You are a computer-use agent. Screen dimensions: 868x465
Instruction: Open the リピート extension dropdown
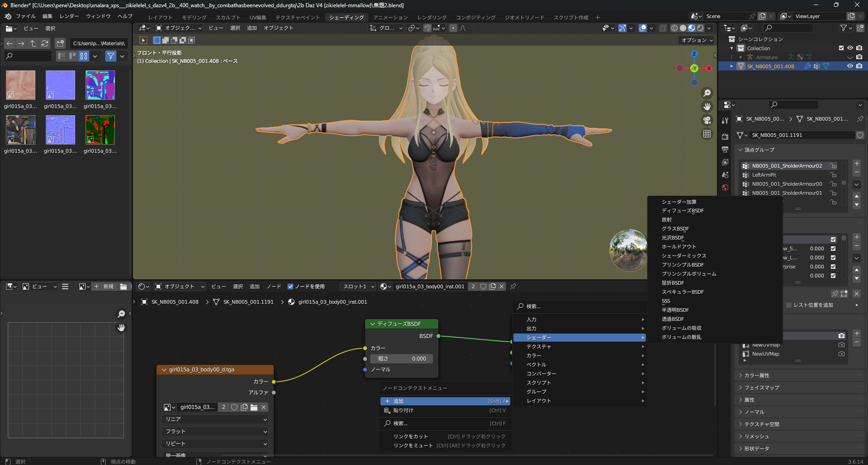[215, 444]
